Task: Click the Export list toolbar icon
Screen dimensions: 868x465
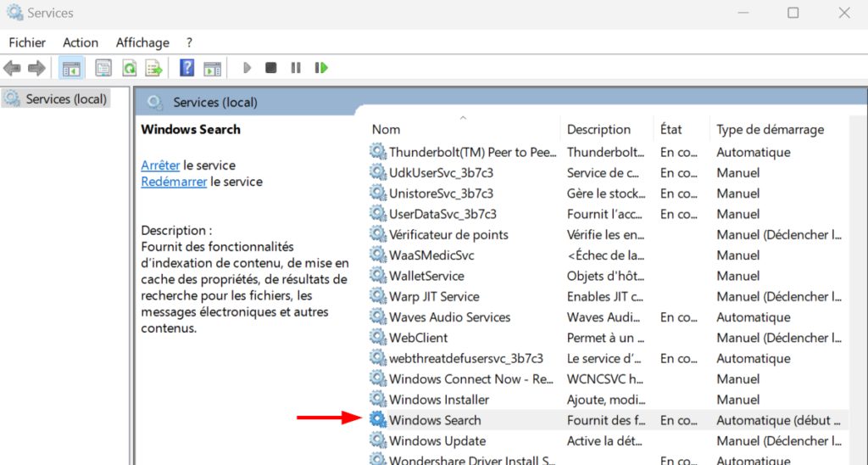Action: coord(154,68)
